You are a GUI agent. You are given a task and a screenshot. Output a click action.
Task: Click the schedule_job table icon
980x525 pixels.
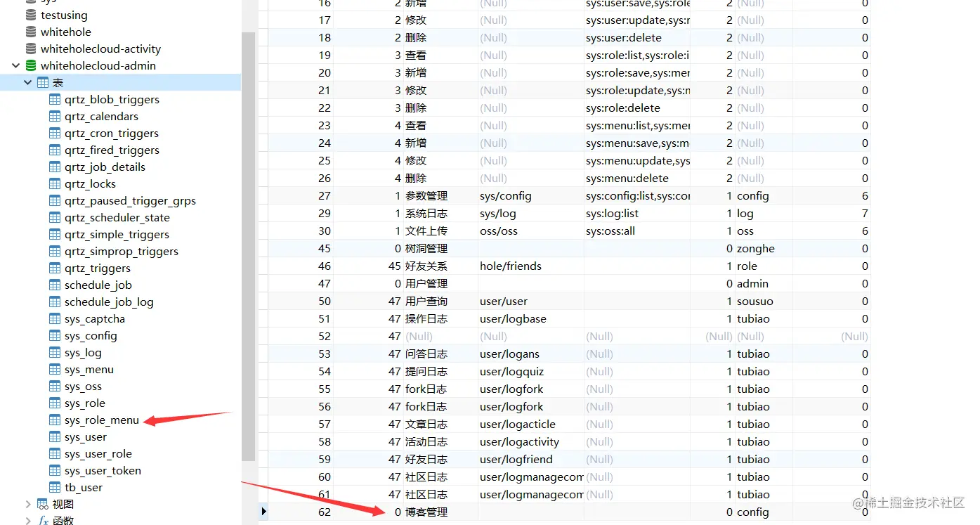pos(55,285)
